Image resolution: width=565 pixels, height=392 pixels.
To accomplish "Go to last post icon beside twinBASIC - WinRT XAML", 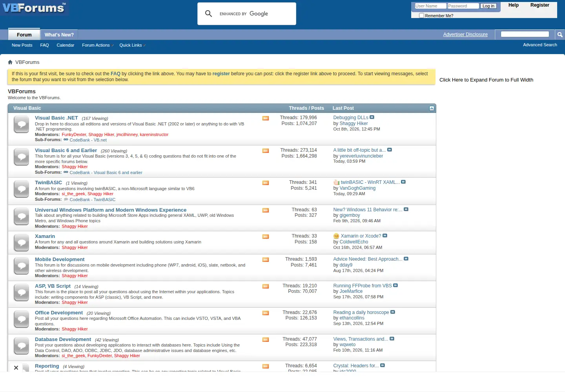I will [x=403, y=182].
